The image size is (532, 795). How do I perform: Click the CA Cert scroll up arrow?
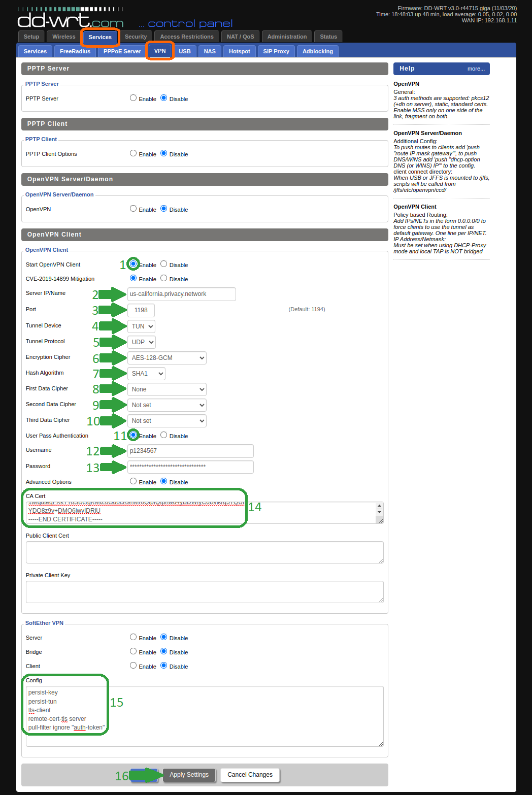379,506
